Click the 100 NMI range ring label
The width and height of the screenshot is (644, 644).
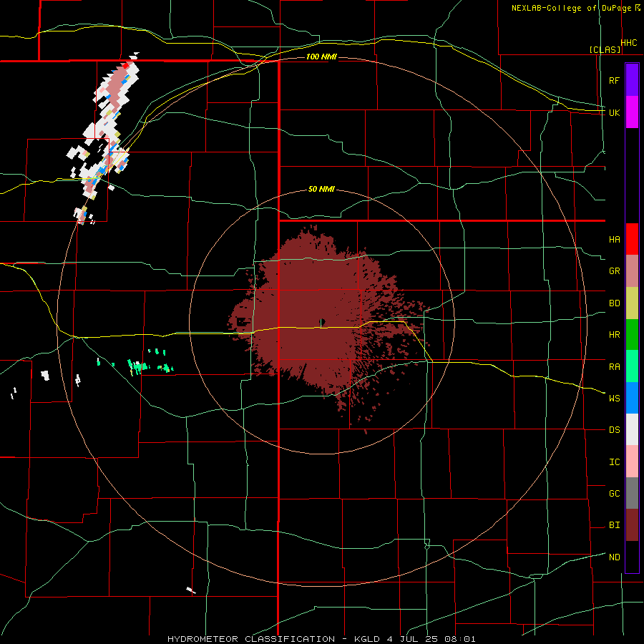(x=321, y=57)
